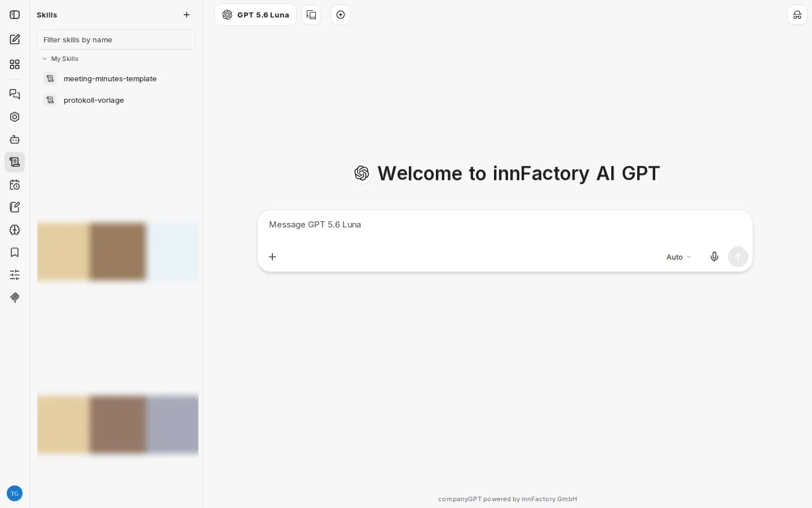This screenshot has height=508, width=812.
Task: Open the four-squares grid icon in sidebar
Action: coord(15,64)
